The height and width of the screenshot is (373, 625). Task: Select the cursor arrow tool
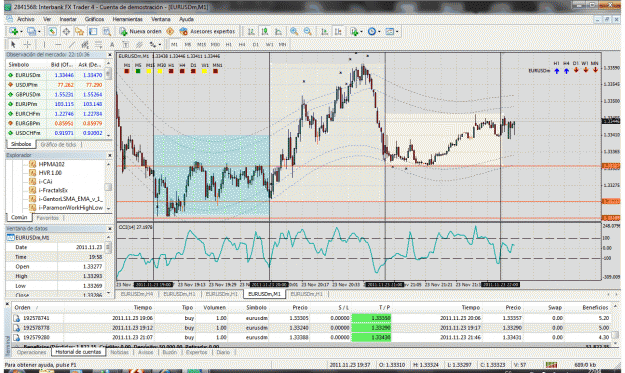click(x=13, y=45)
